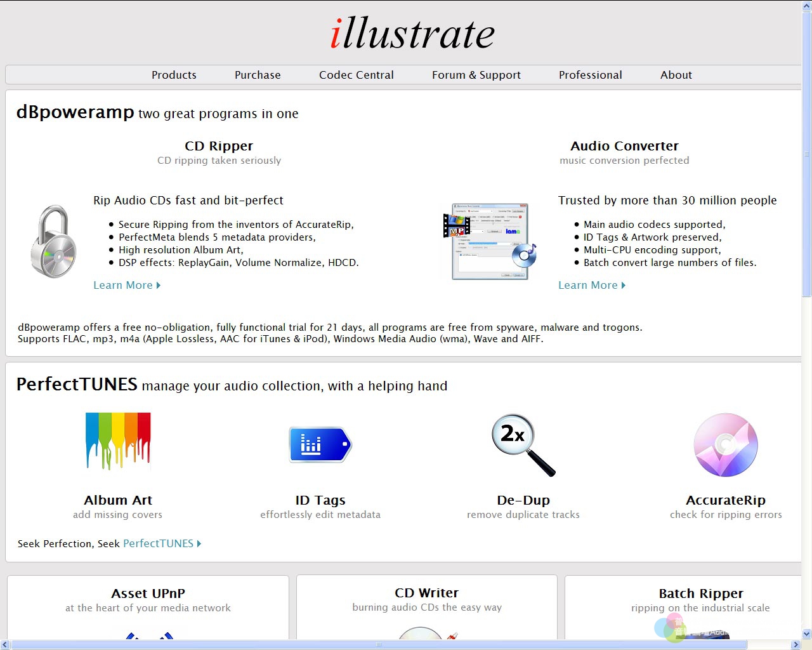Follow the PerfectTUNES link after Seek Perfection
Screen dimensions: 812x650
[162, 543]
